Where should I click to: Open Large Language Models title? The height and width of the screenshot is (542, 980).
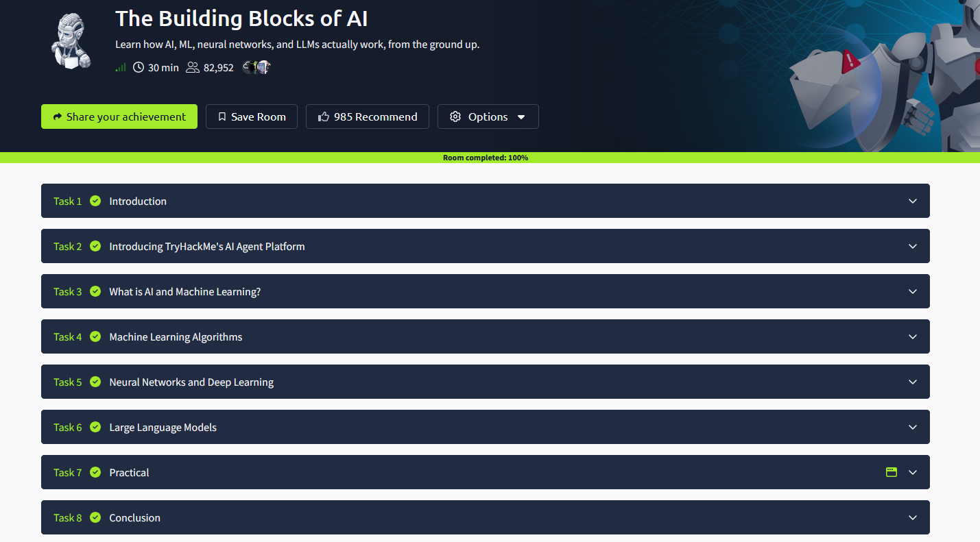pyautogui.click(x=163, y=428)
